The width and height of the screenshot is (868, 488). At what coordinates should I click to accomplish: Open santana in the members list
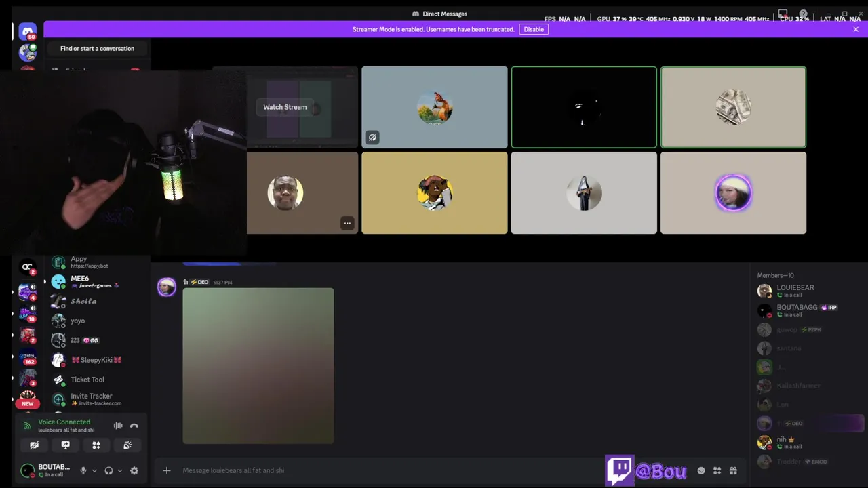point(810,348)
